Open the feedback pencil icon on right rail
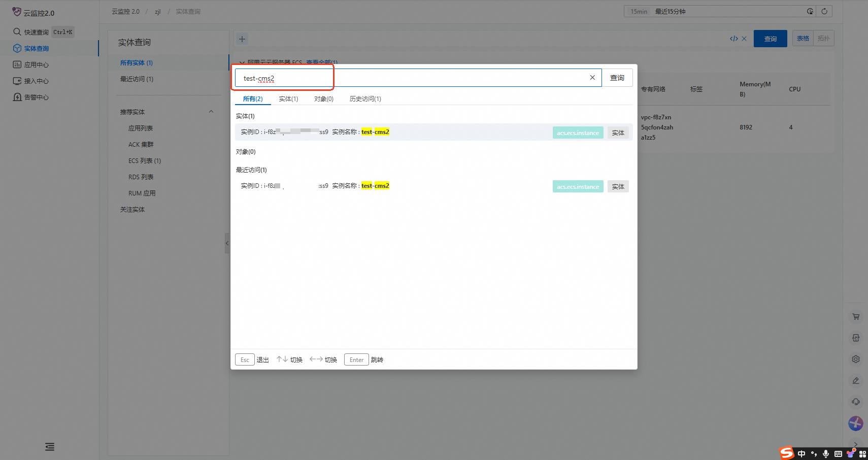Image resolution: width=868 pixels, height=460 pixels. point(856,381)
